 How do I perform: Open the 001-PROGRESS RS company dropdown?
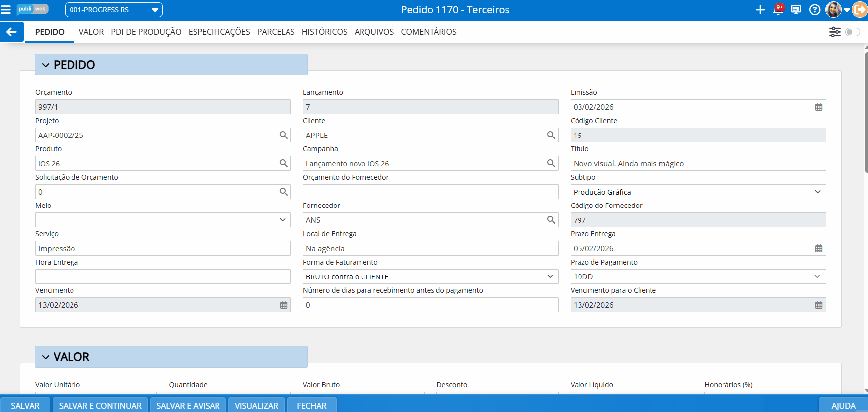click(x=114, y=10)
